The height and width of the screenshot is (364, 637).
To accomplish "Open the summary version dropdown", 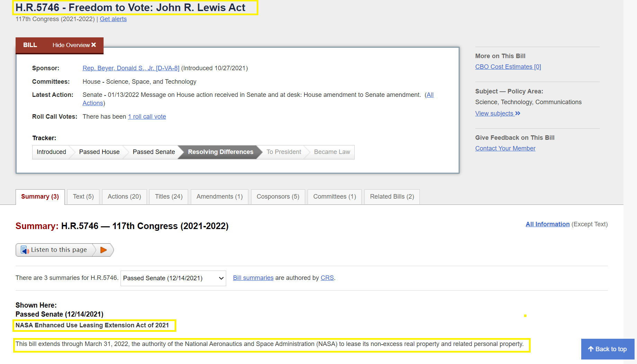I will (x=173, y=278).
